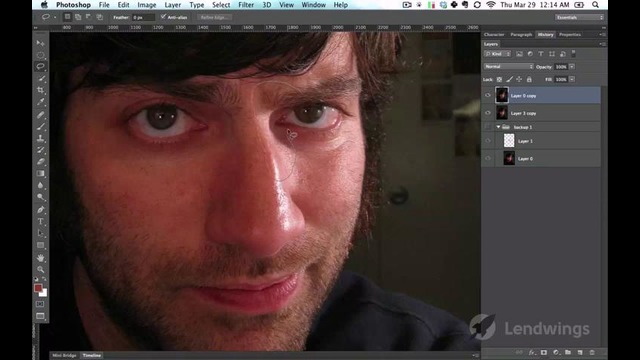Select the Move tool
Image resolution: width=640 pixels, height=360 pixels.
[40, 43]
